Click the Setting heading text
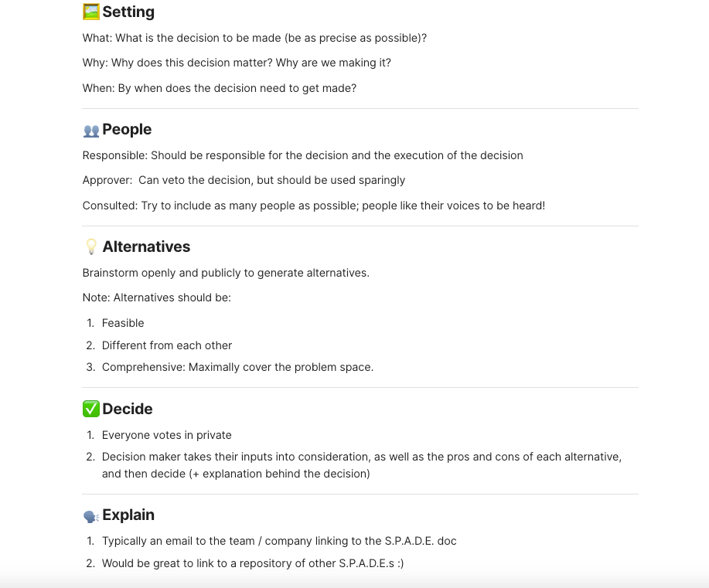The image size is (709, 588). tap(128, 12)
